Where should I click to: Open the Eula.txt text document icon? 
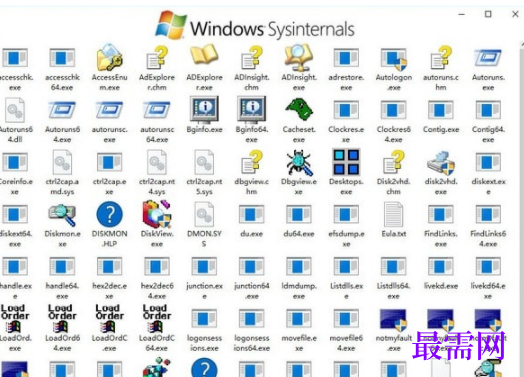[x=394, y=214]
